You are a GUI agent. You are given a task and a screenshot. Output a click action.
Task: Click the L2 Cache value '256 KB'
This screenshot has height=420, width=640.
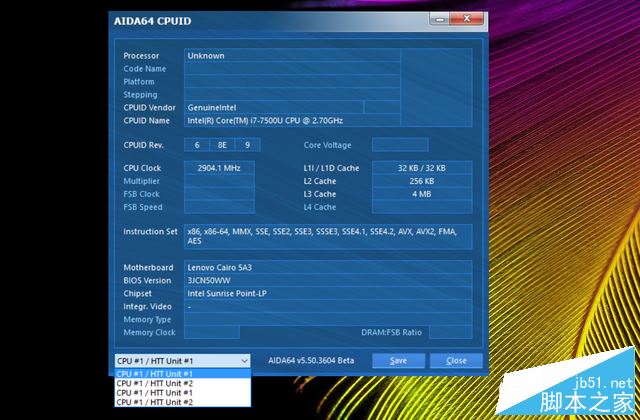(x=422, y=181)
